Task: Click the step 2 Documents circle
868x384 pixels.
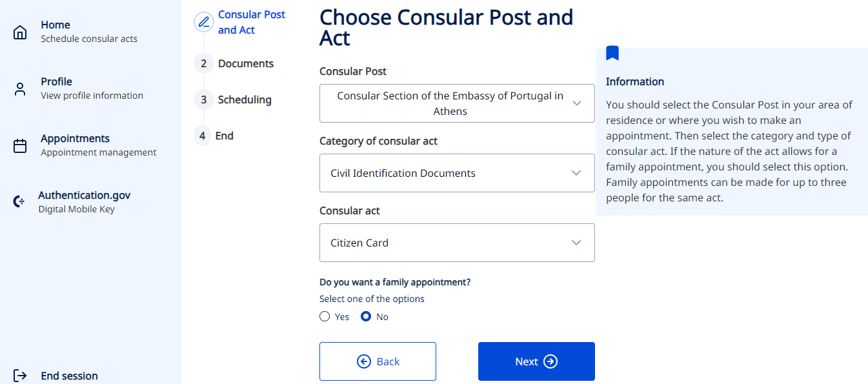Action: (x=203, y=63)
